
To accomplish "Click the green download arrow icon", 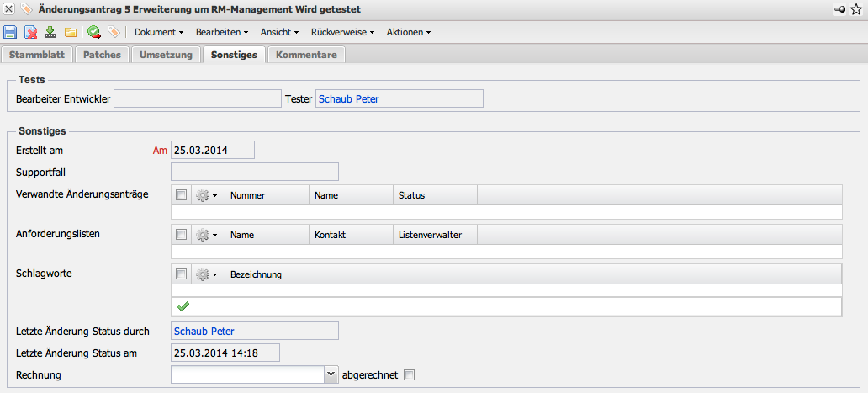I will (50, 33).
